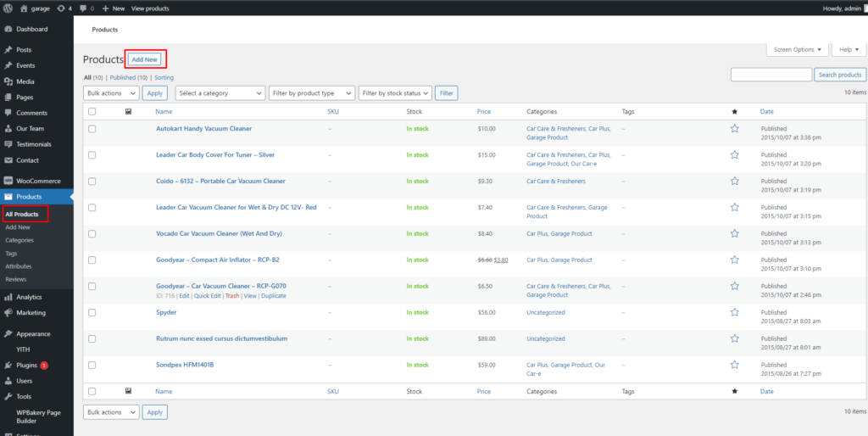
Task: Click the plus New icon in admin bar
Action: tap(105, 8)
